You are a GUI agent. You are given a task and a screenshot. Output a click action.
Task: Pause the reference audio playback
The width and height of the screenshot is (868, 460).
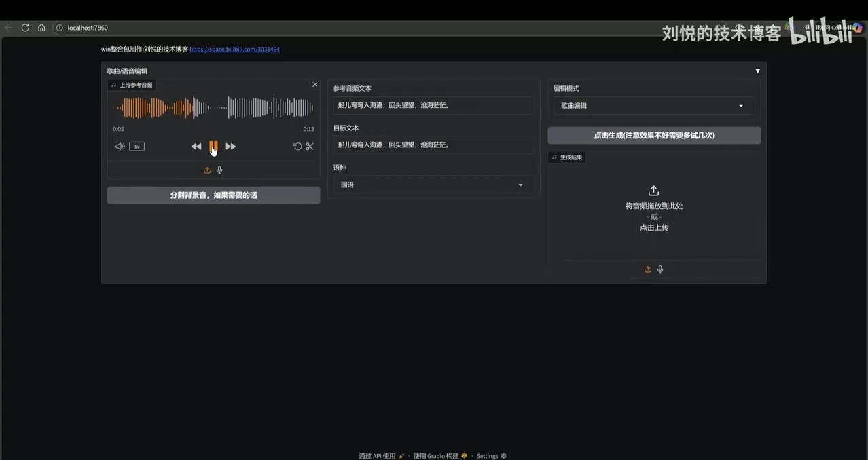tap(213, 146)
